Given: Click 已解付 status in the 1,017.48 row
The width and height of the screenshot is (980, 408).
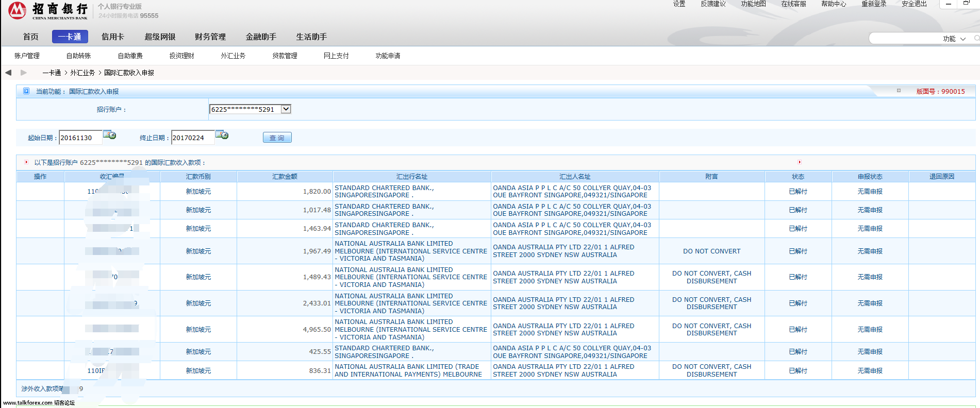Looking at the screenshot, I should pos(799,210).
